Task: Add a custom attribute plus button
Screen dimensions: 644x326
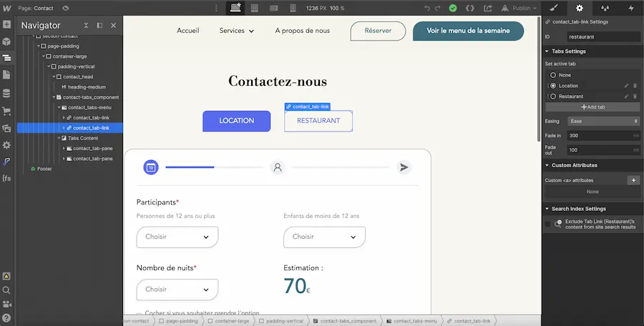Action: click(634, 180)
